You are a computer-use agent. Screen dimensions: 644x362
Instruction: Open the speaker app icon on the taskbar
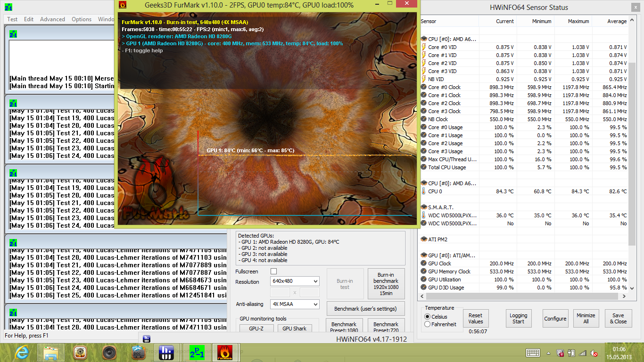coord(109,352)
